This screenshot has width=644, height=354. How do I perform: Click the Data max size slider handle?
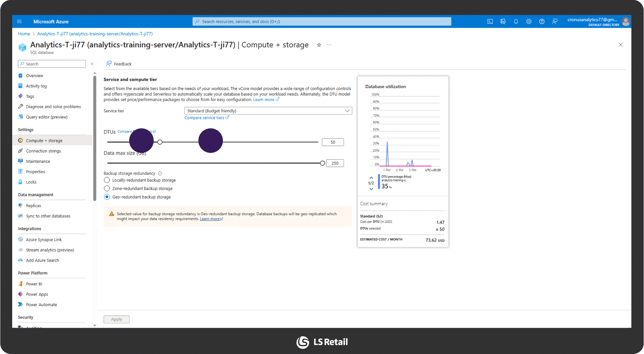click(x=322, y=163)
